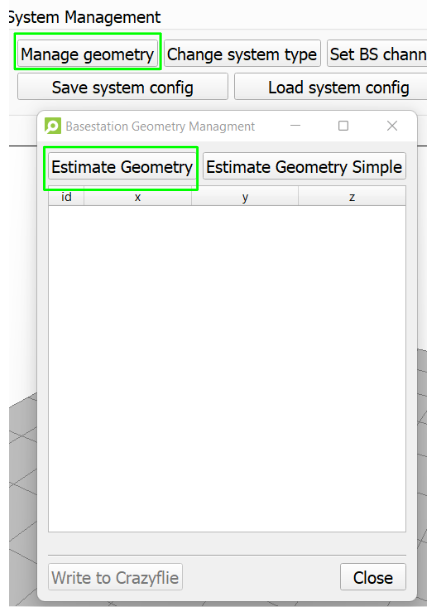Click the green Crazyflie icon in dialog title
Screen dimensions: 437x611
[x=53, y=126]
